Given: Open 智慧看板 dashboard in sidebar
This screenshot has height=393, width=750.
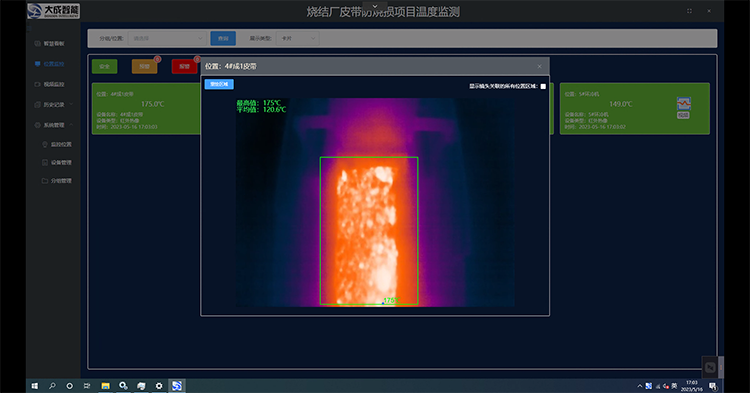Looking at the screenshot, I should [x=50, y=44].
